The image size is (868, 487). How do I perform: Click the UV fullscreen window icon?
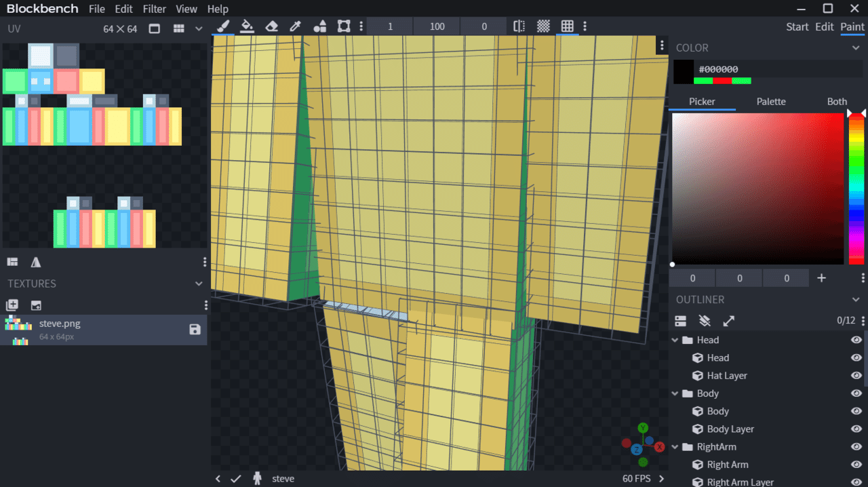pyautogui.click(x=154, y=28)
